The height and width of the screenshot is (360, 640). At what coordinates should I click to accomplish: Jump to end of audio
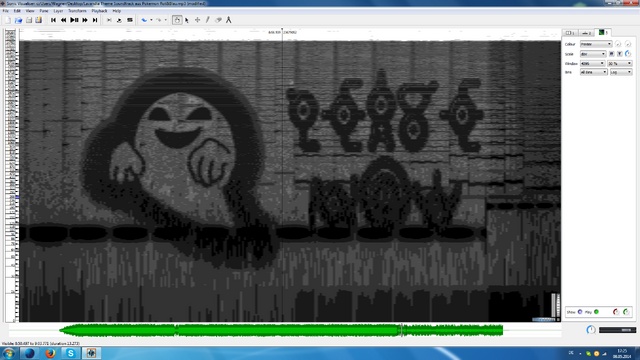tap(95, 20)
